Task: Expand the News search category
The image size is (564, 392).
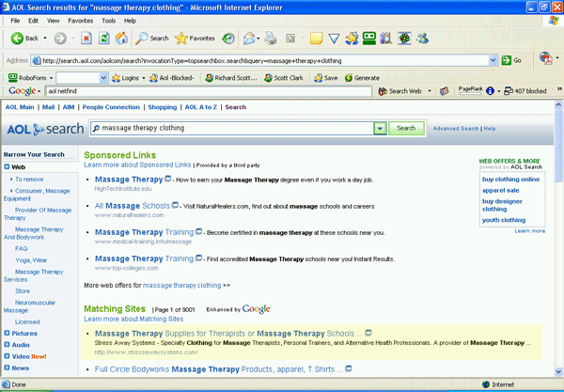Action: tap(7, 368)
